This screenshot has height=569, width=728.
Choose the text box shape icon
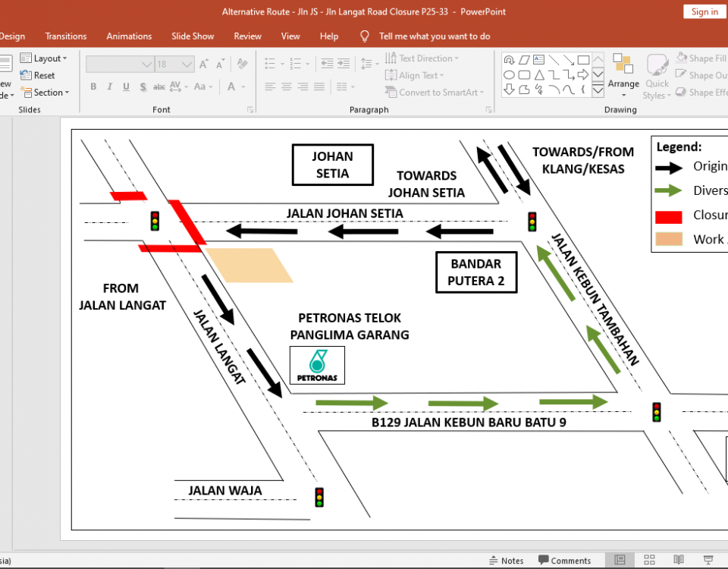pyautogui.click(x=539, y=60)
